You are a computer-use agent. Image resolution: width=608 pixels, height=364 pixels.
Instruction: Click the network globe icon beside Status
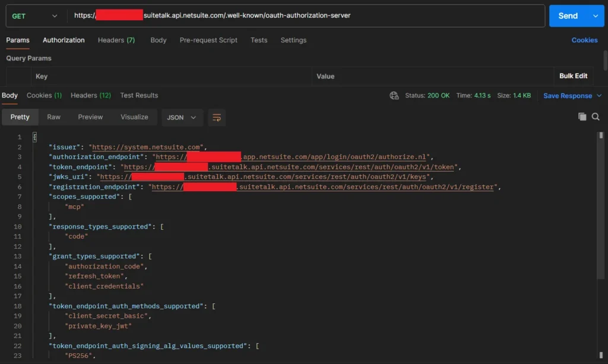394,96
